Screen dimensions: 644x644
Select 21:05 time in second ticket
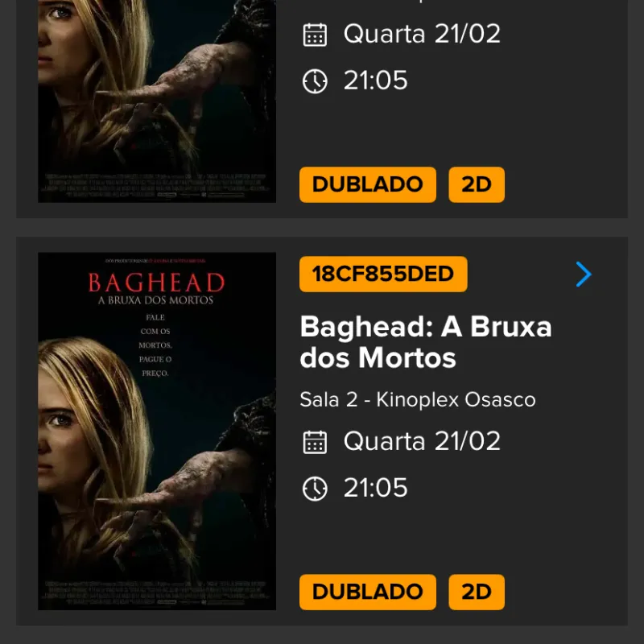(x=375, y=488)
